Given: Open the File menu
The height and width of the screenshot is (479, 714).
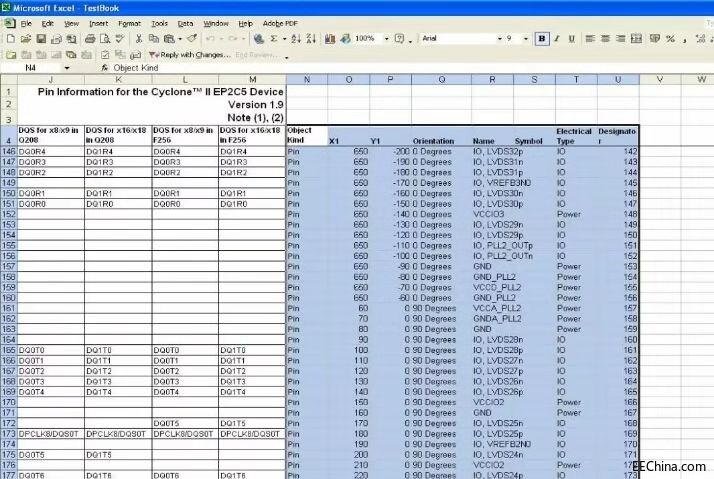Looking at the screenshot, I should coord(26,24).
